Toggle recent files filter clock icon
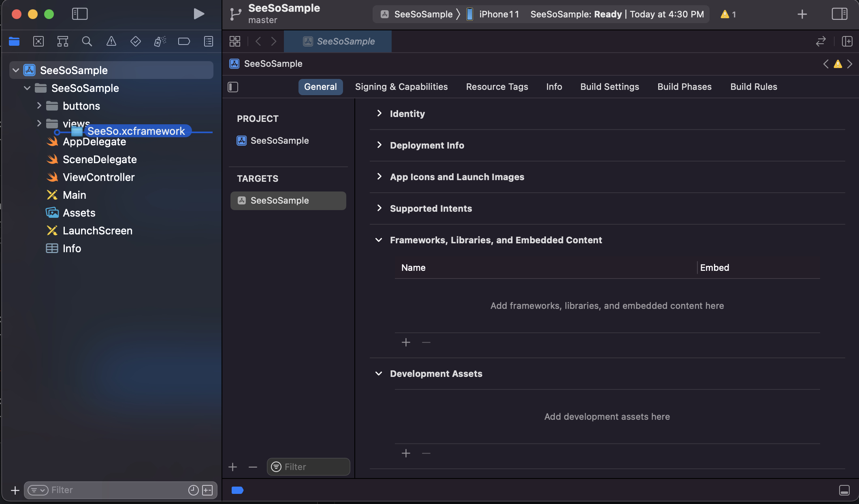859x504 pixels. click(194, 490)
